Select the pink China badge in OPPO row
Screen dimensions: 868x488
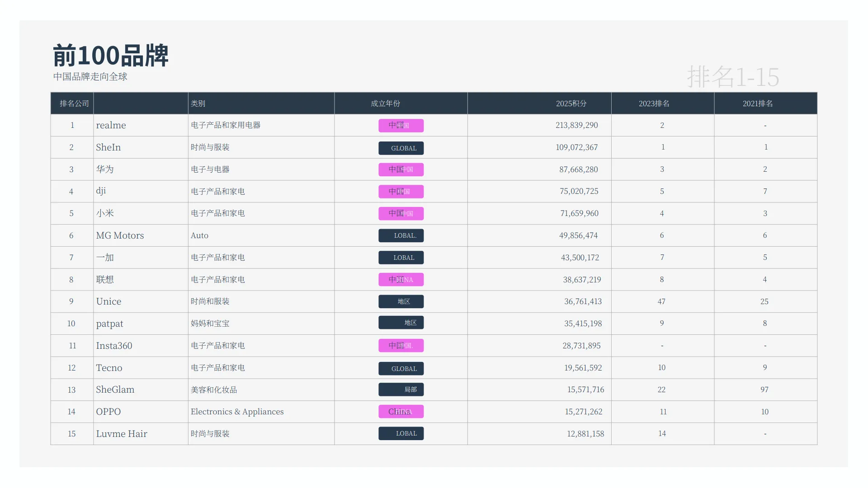(401, 412)
